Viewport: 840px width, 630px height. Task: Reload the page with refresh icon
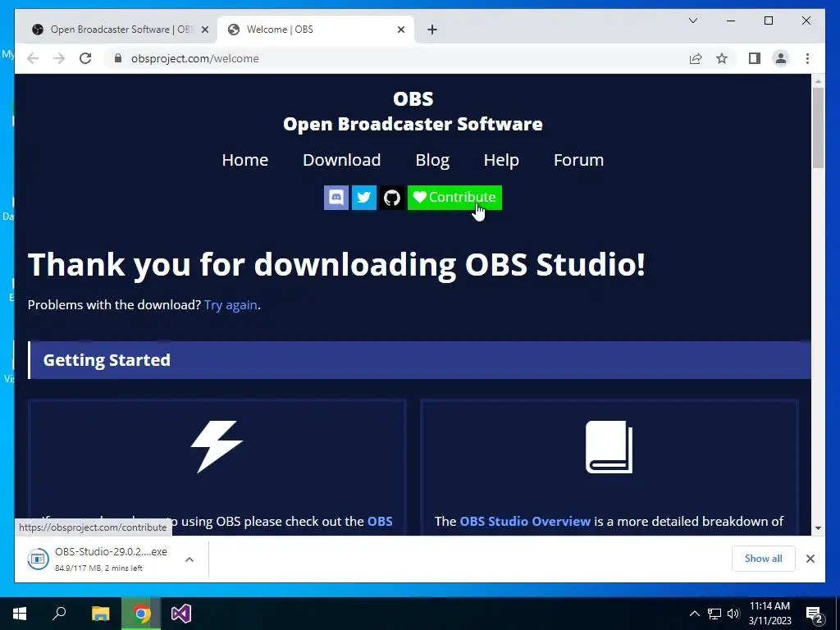pos(85,58)
